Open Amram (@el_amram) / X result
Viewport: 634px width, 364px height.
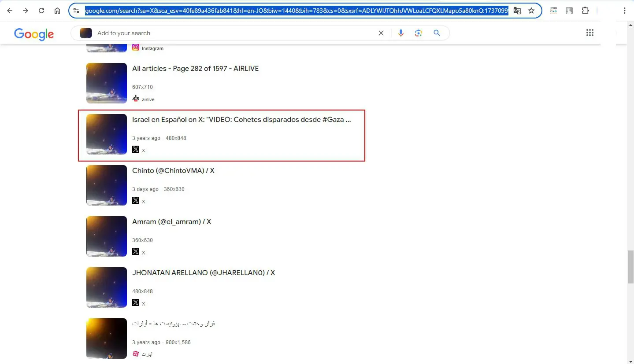pyautogui.click(x=172, y=222)
